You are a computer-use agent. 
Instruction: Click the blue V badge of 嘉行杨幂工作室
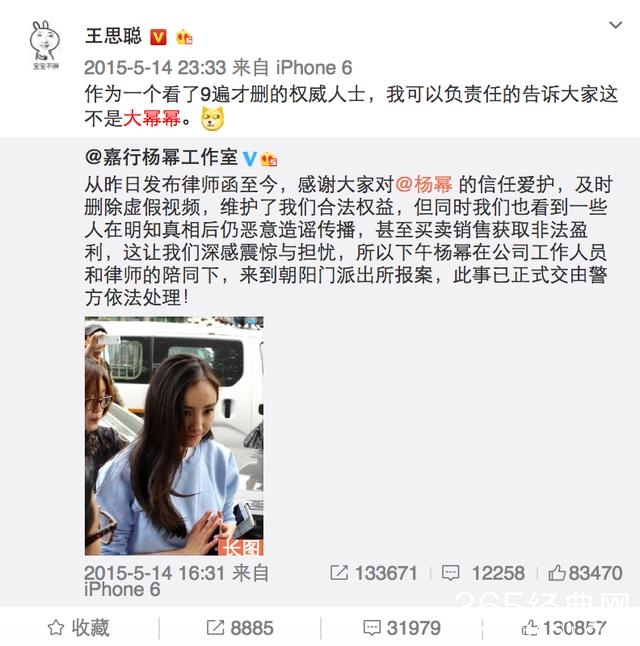tap(249, 158)
